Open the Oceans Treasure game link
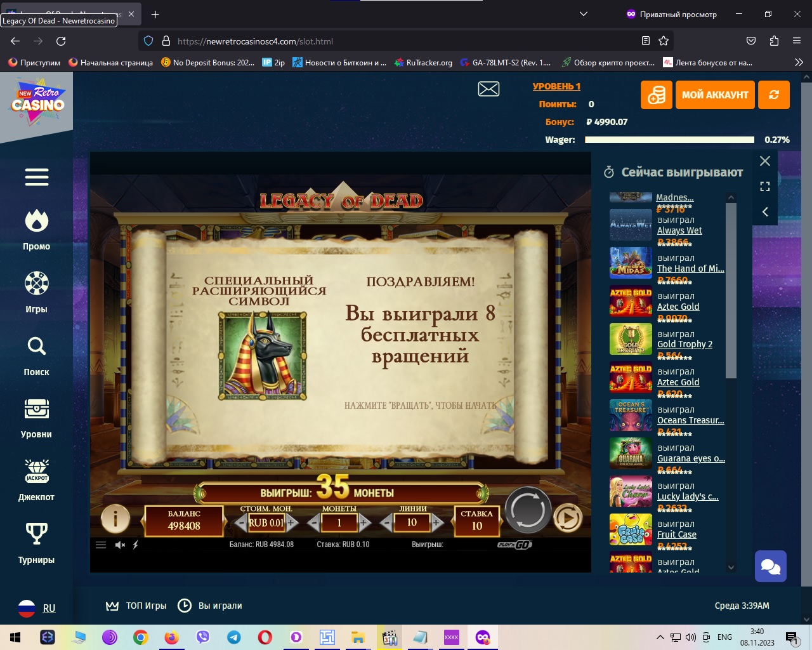The width and height of the screenshot is (812, 650). 690,420
